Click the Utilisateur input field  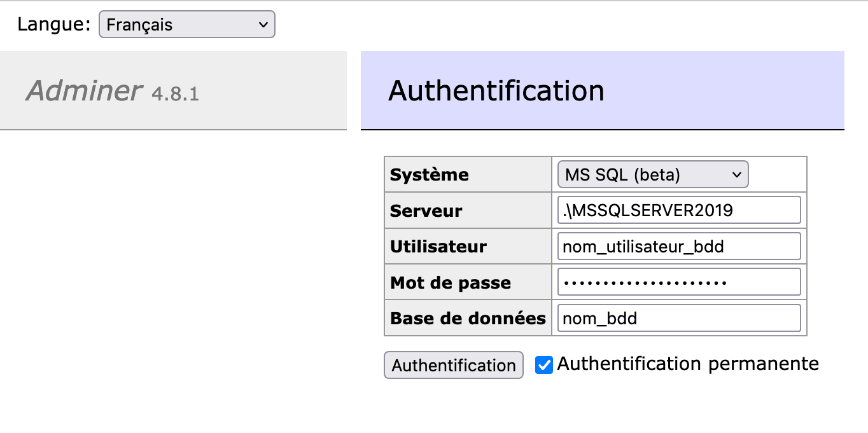(x=679, y=246)
